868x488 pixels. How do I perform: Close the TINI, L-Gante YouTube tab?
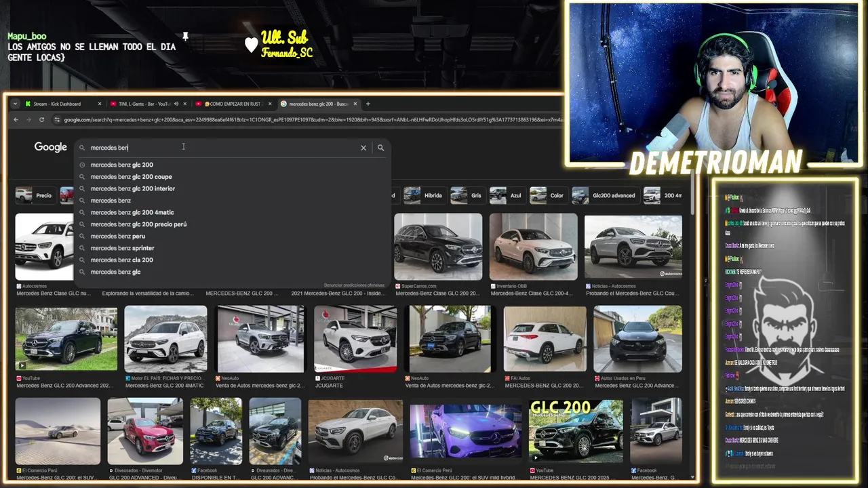pos(185,104)
